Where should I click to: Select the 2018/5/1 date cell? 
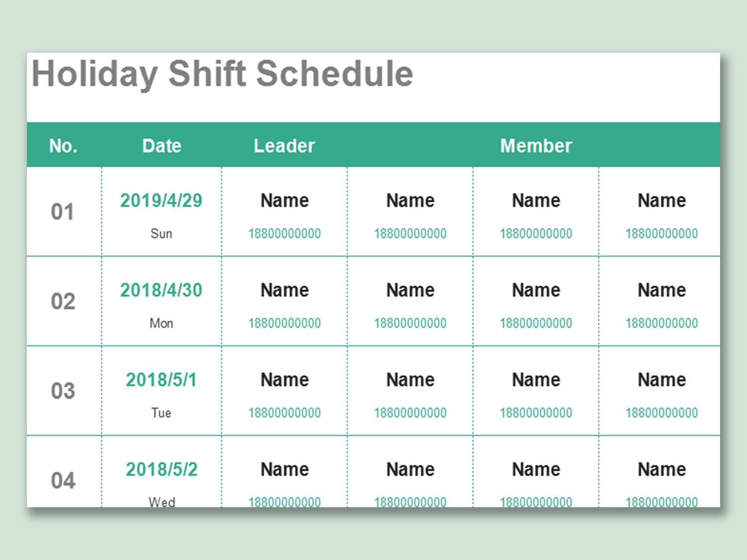point(161,380)
